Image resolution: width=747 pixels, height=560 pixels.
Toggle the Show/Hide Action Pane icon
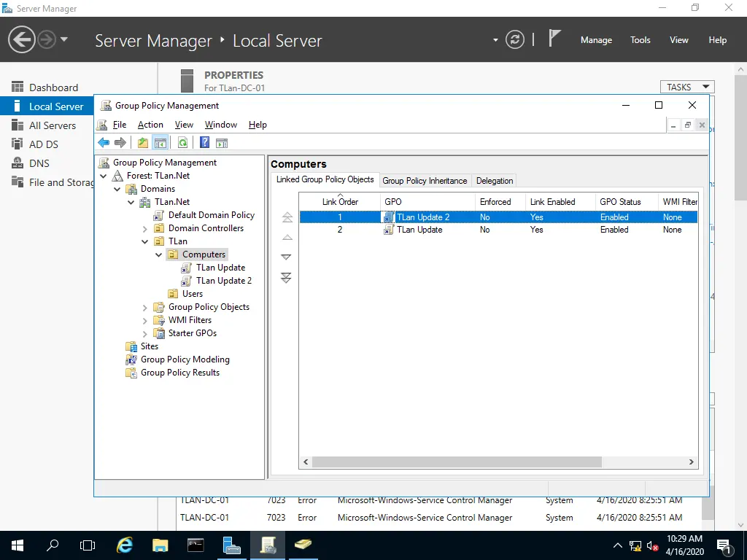[222, 142]
